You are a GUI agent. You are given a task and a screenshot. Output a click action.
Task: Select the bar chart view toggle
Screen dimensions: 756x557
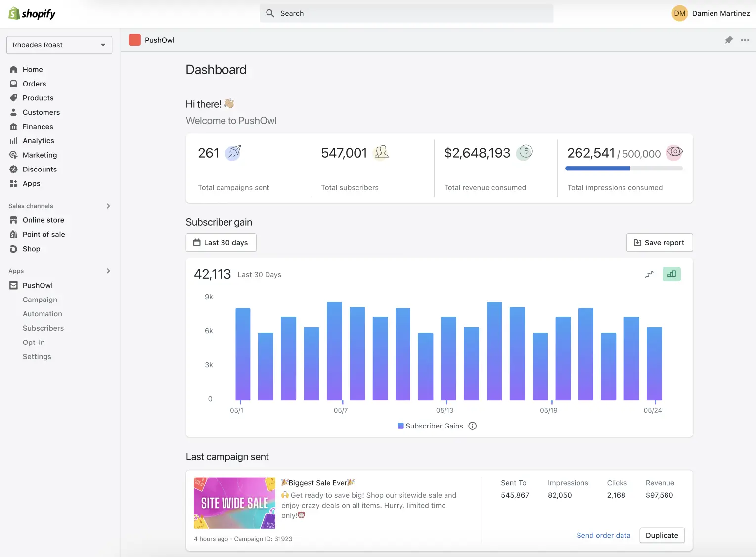click(x=671, y=274)
